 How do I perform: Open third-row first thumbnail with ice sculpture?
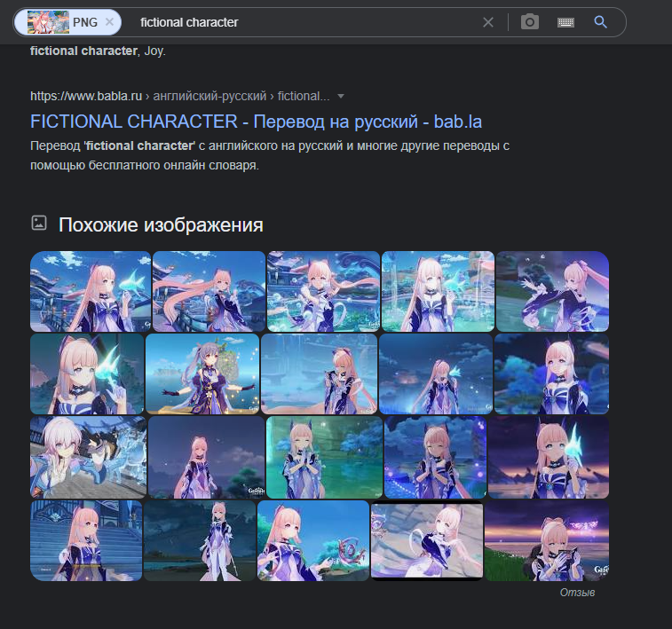click(x=88, y=457)
